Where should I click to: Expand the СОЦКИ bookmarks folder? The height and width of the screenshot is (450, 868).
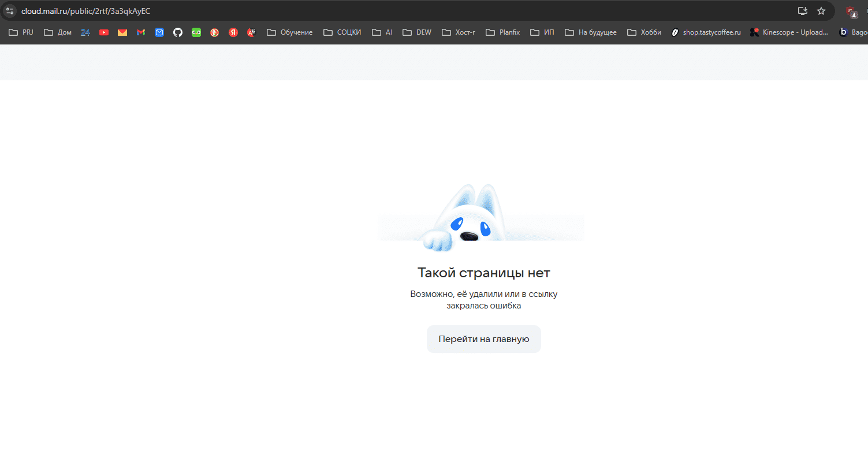coord(342,32)
